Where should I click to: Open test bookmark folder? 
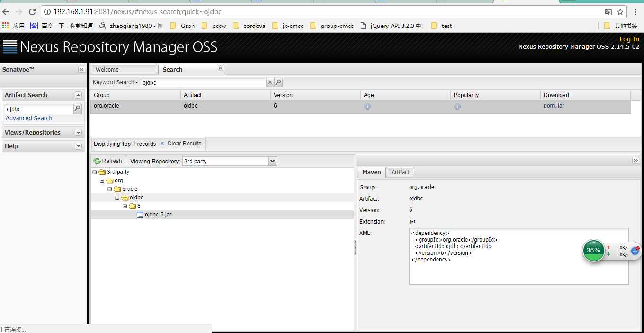tap(441, 26)
